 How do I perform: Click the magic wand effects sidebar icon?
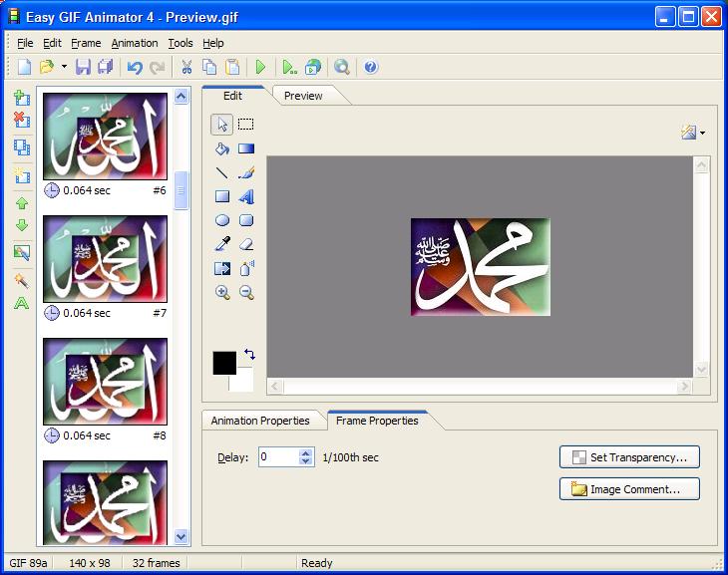coord(21,280)
